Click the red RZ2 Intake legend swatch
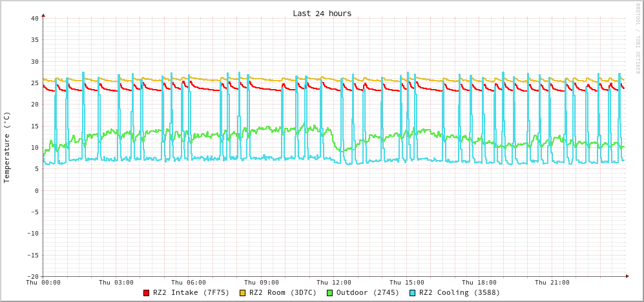This screenshot has height=302, width=644. [x=147, y=293]
